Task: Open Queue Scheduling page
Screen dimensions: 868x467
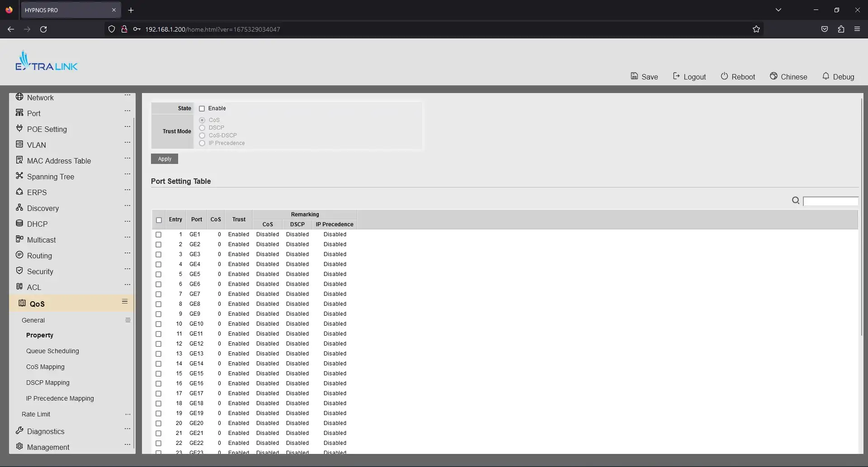Action: (52, 351)
